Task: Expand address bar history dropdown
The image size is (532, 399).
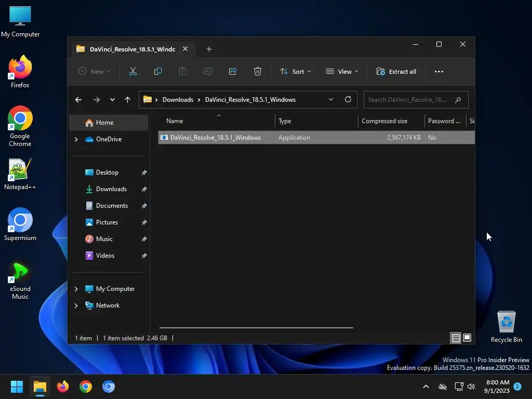Action: (x=331, y=99)
